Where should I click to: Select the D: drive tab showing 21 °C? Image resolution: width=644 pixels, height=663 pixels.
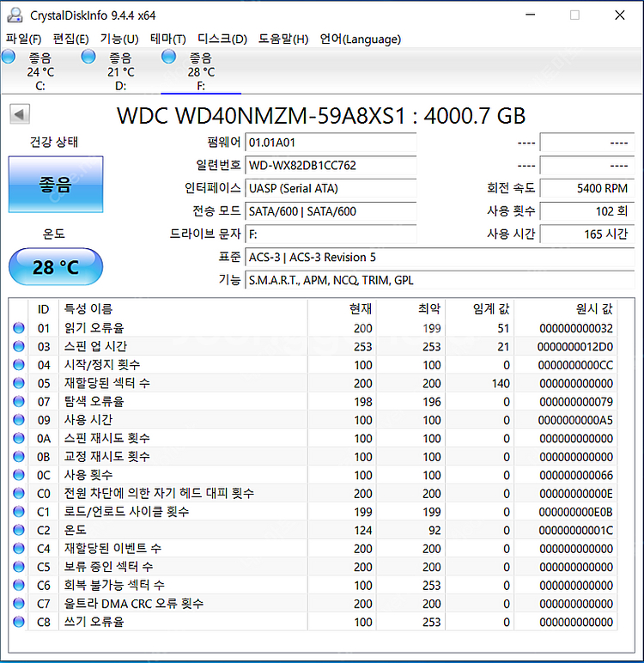click(x=120, y=71)
